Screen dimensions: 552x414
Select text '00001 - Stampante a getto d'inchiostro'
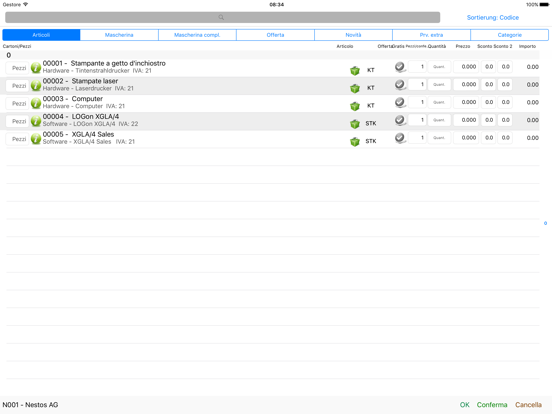coord(104,63)
